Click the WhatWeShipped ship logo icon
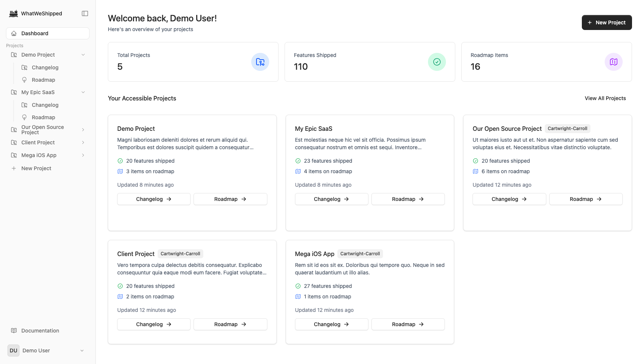The image size is (644, 364). coord(13,13)
